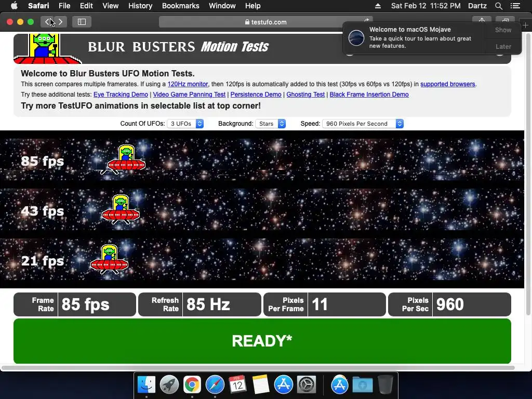
Task: Open the Downloads folder in Dock
Action: [362, 385]
